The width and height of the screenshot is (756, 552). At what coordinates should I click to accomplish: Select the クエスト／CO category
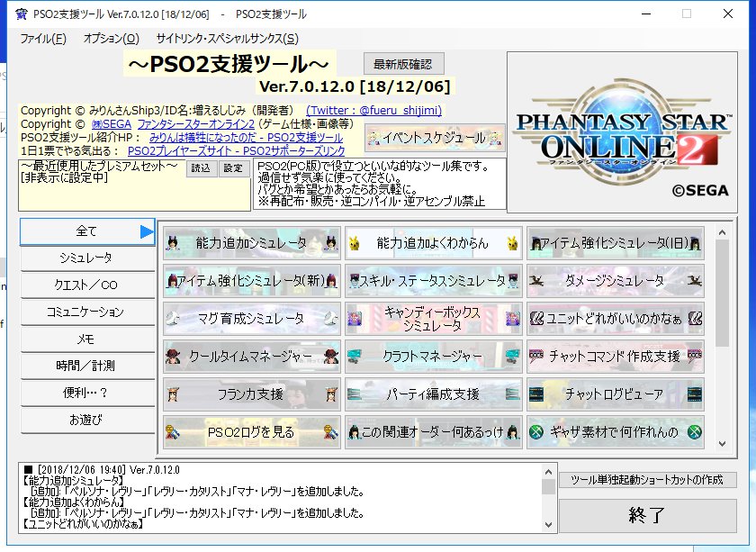click(87, 285)
